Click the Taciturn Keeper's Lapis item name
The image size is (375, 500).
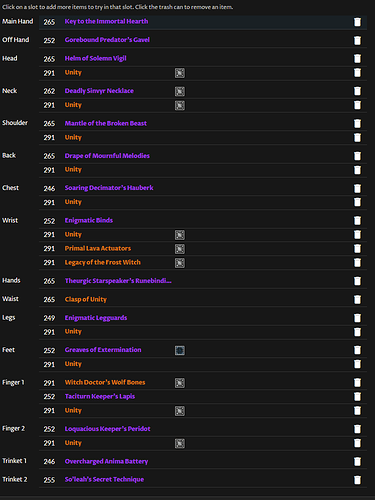100,396
